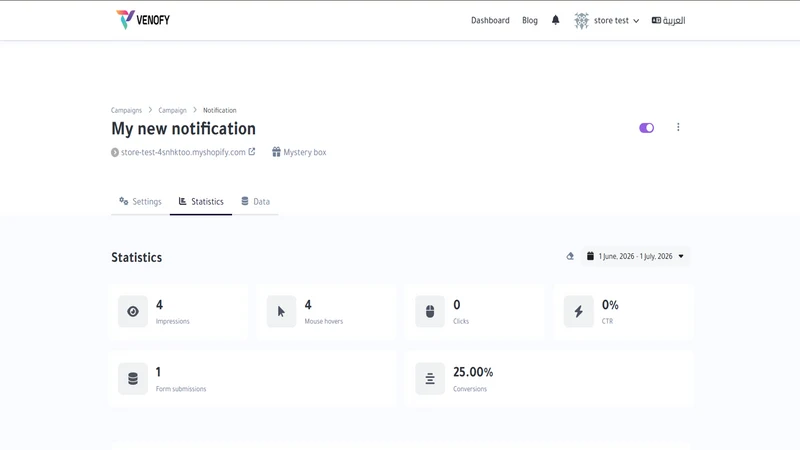800x450 pixels.
Task: Open the Dashboard link in header
Action: (490, 20)
